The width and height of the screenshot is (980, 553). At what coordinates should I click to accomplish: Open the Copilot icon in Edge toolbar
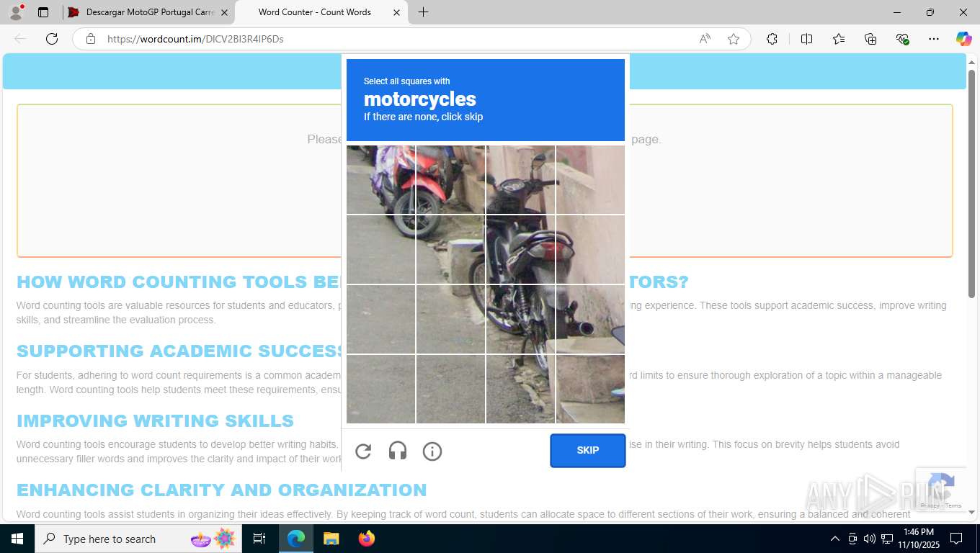coord(964,39)
